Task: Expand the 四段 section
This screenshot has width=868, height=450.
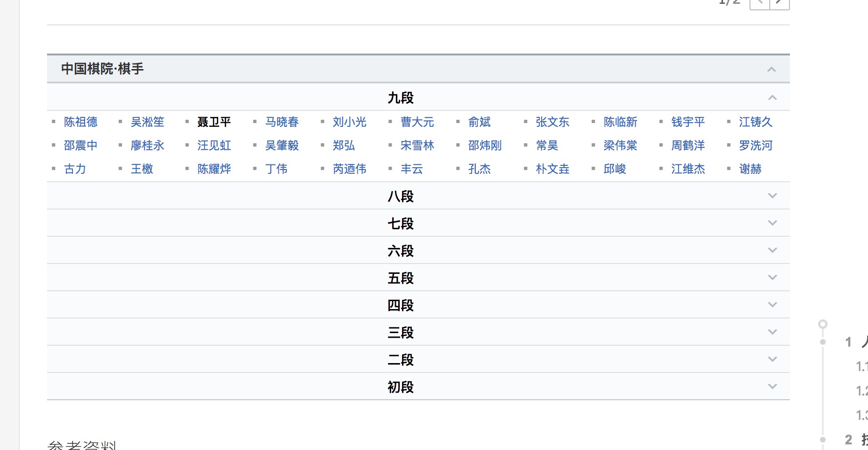Action: (x=772, y=304)
